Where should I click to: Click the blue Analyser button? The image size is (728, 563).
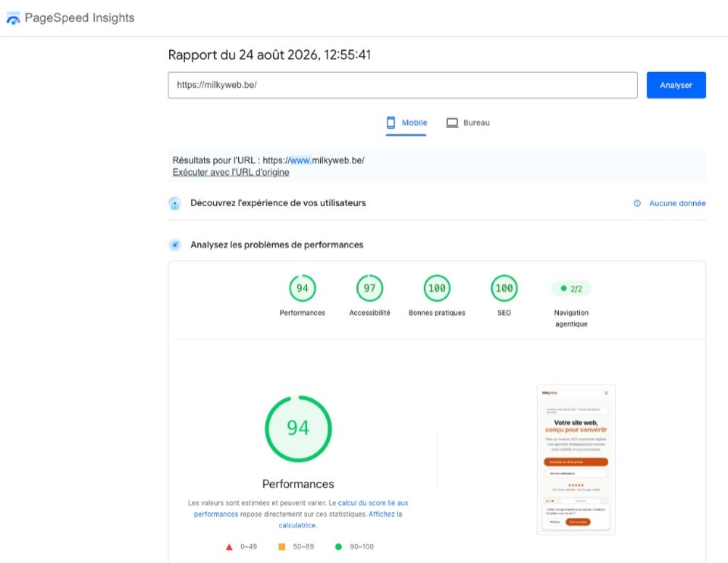[x=676, y=85]
